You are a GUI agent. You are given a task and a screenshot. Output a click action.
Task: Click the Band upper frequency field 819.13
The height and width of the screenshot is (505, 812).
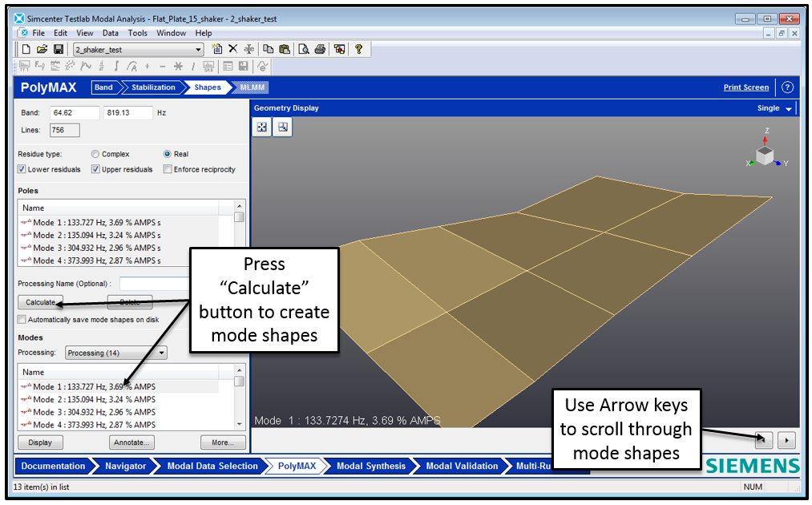[128, 112]
